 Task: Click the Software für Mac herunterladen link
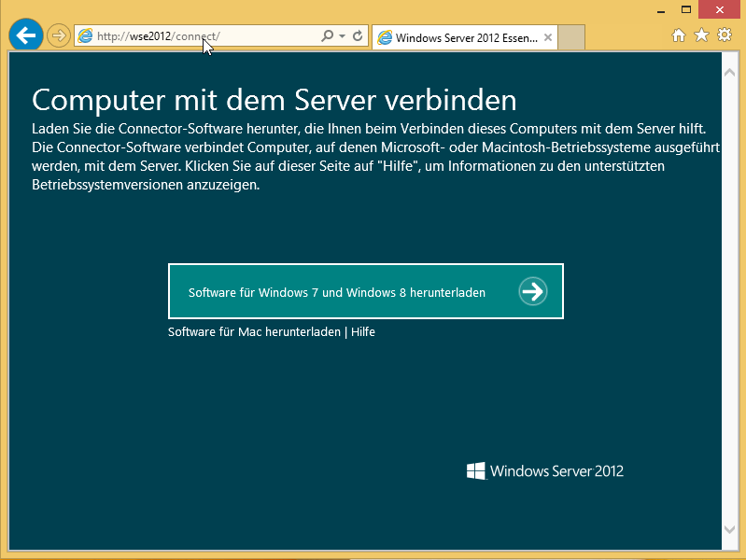254,331
